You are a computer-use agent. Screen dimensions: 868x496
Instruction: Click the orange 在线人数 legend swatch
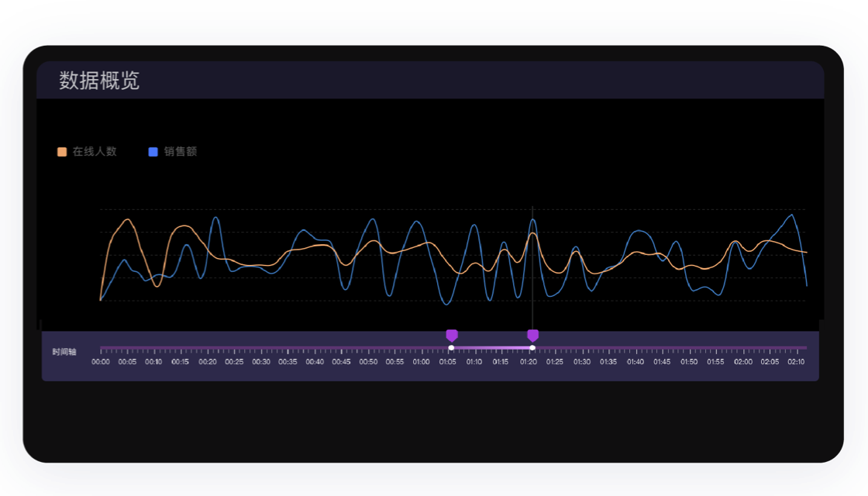click(x=62, y=152)
